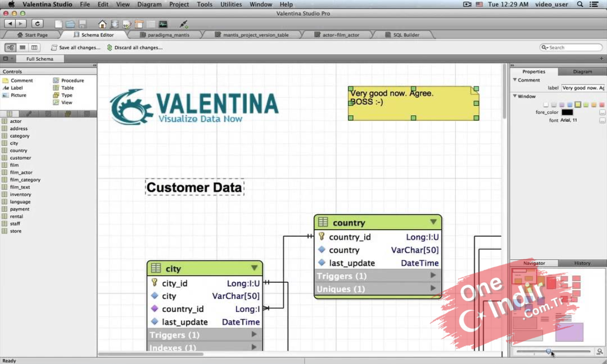The image size is (607, 364).
Task: Select the View control
Action: click(x=63, y=102)
